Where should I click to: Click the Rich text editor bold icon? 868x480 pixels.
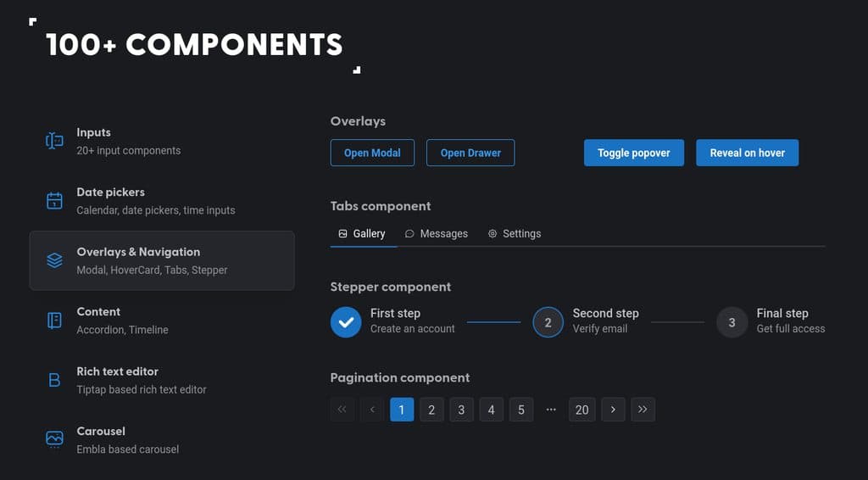click(x=54, y=380)
